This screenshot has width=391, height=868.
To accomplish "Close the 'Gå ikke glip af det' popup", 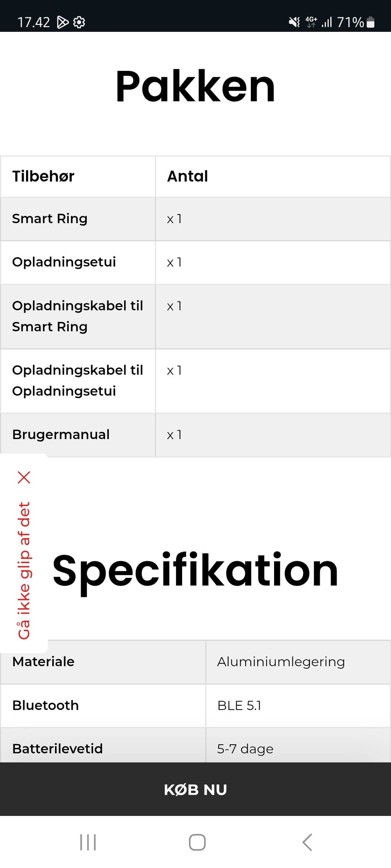I will point(24,477).
